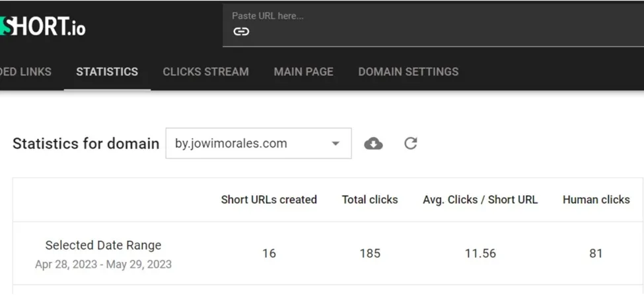Click the Short.io logo

pyautogui.click(x=42, y=26)
